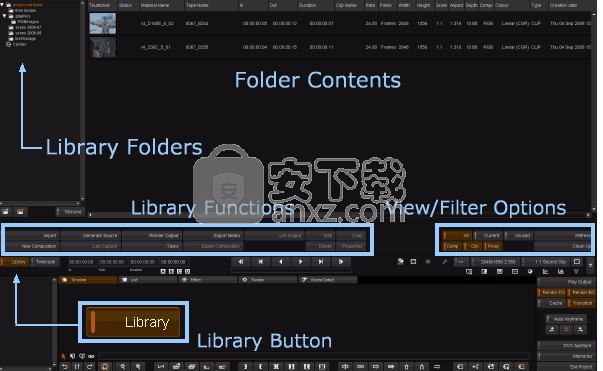Click the Refresh button
The height and width of the screenshot is (371, 603).
564,235
